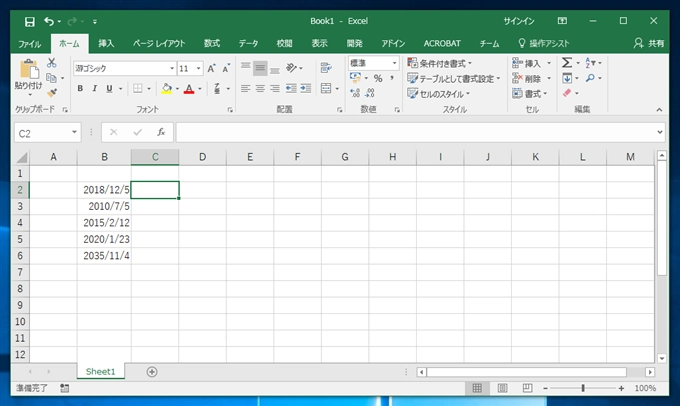680x406 pixels.
Task: Open the font name dropdown
Action: coord(172,69)
